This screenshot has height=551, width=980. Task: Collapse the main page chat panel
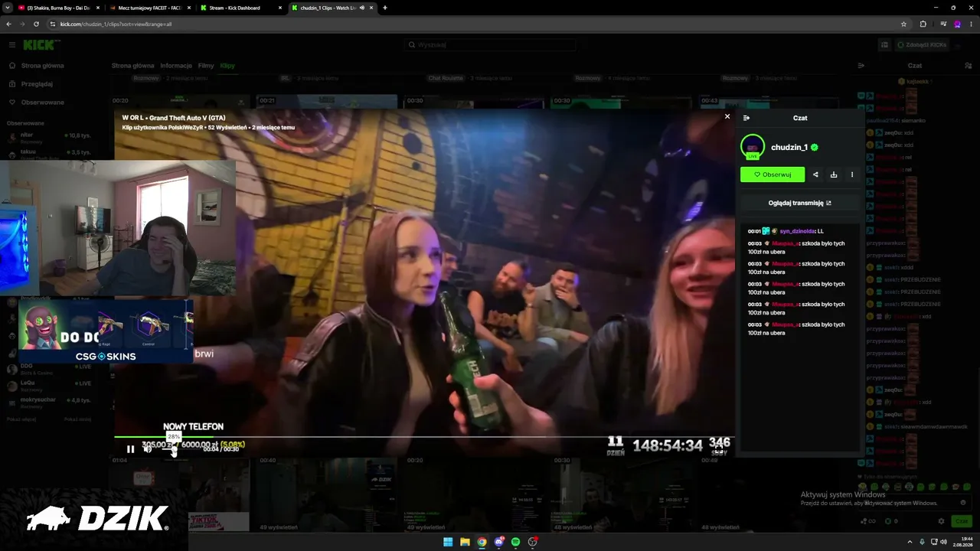[861, 66]
